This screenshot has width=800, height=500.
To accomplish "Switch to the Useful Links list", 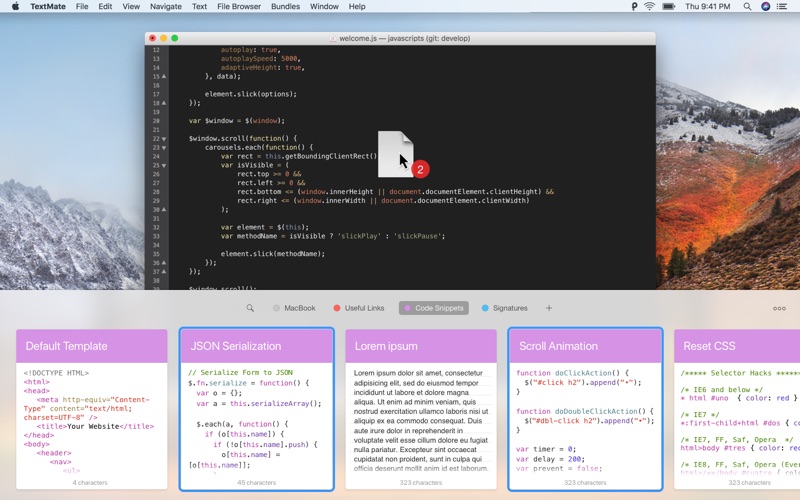I will pyautogui.click(x=358, y=308).
